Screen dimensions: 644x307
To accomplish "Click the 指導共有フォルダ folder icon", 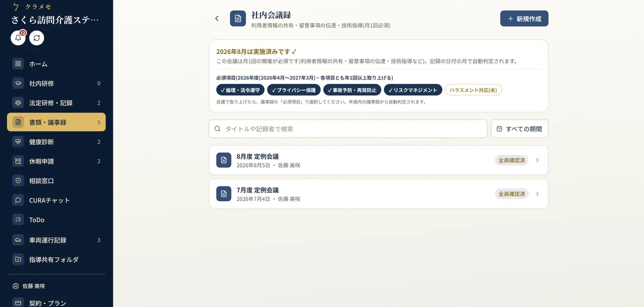I will pos(18,259).
